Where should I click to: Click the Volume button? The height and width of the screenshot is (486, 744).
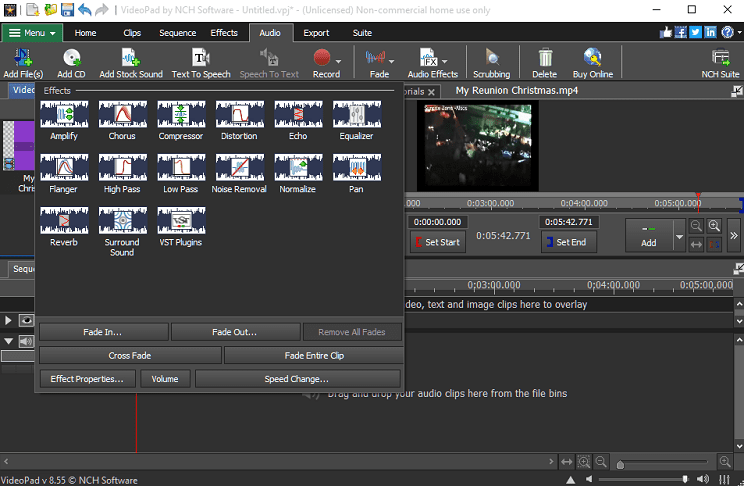click(165, 379)
